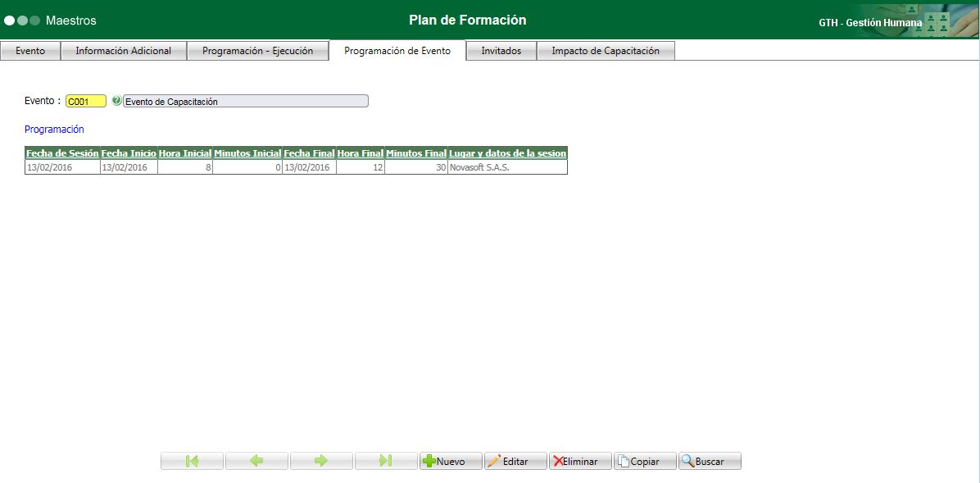The height and width of the screenshot is (483, 980).
Task: Switch to Impacto de Capacitación tab
Action: tap(606, 51)
